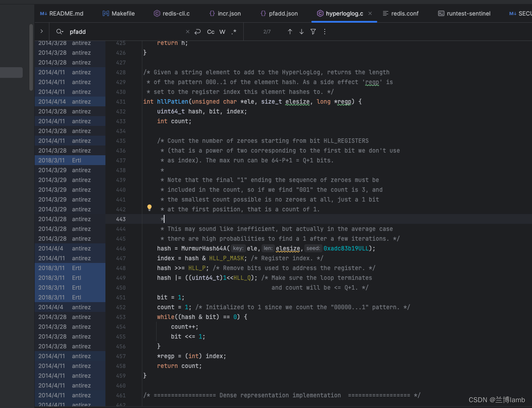Click the new line search icon
This screenshot has width=532, height=408.
(198, 32)
